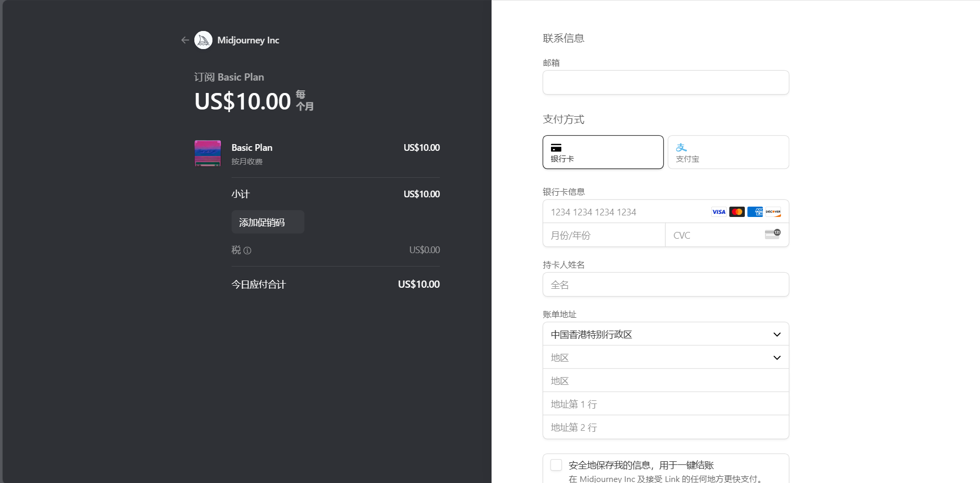This screenshot has width=980, height=483.
Task: Select the 支付宝 Alipay payment tab
Action: tap(728, 152)
